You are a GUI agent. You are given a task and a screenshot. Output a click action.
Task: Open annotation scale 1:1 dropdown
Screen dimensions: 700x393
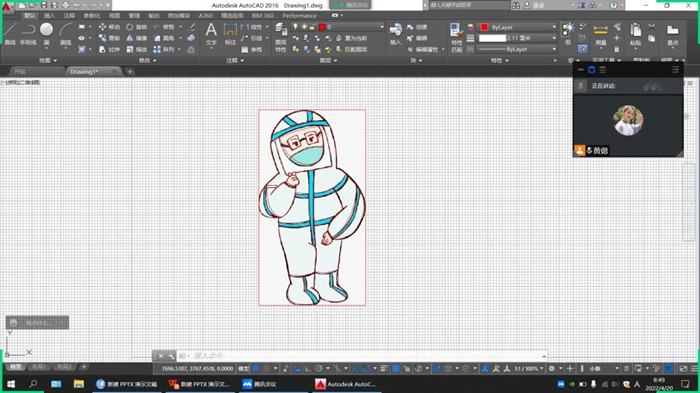tap(529, 368)
